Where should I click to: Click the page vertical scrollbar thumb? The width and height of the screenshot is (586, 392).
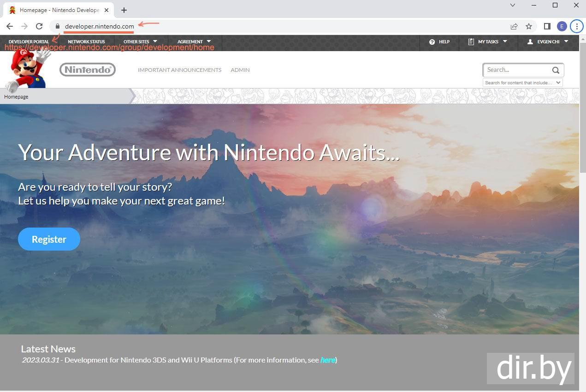[x=582, y=108]
